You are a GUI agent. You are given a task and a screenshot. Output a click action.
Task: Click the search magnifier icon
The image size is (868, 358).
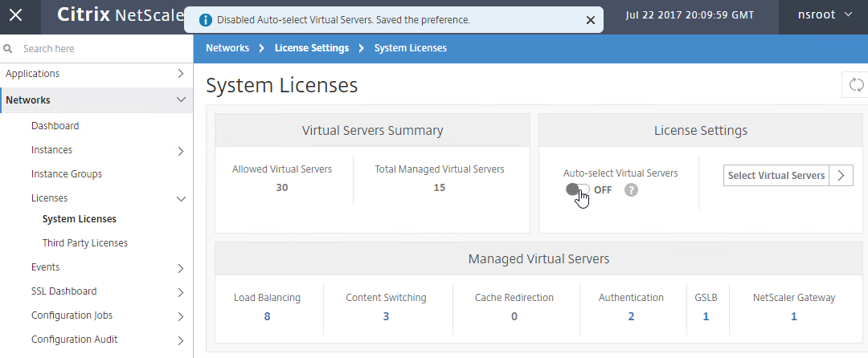click(x=8, y=49)
